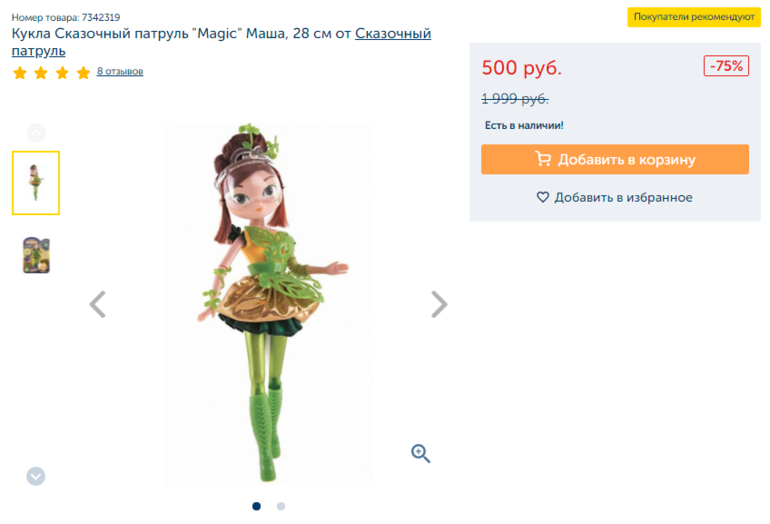This screenshot has height=524, width=770.
Task: Select the doll thumbnail image
Action: tap(36, 183)
